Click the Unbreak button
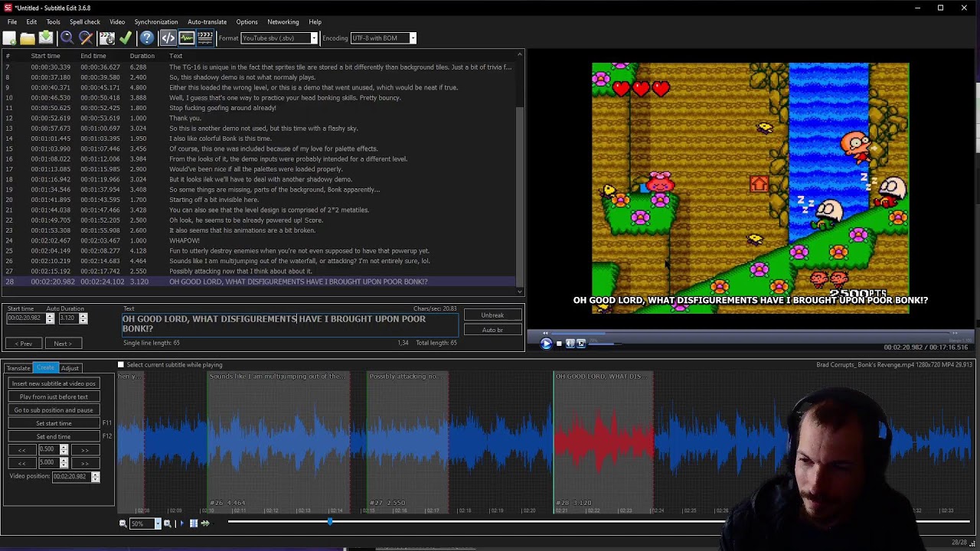Image resolution: width=980 pixels, height=551 pixels. (492, 315)
